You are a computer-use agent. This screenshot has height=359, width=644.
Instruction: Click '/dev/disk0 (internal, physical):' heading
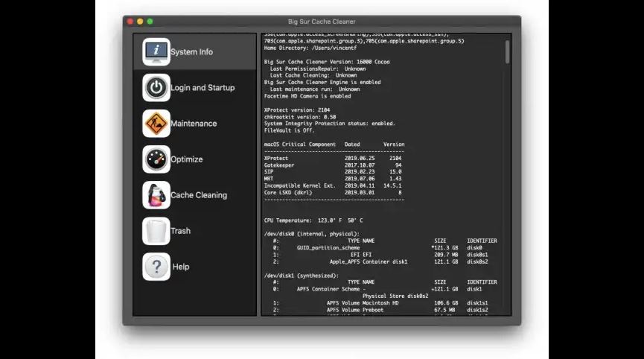pos(312,234)
